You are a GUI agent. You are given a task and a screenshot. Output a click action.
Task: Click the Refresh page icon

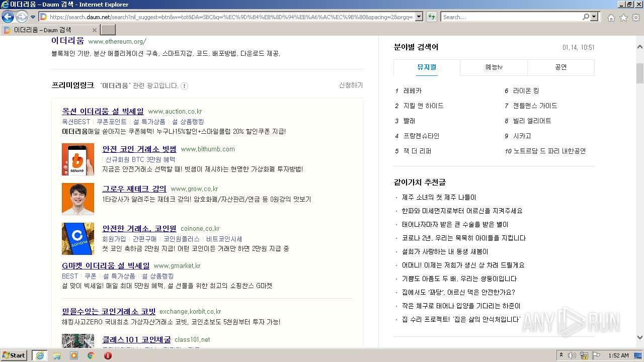click(431, 17)
